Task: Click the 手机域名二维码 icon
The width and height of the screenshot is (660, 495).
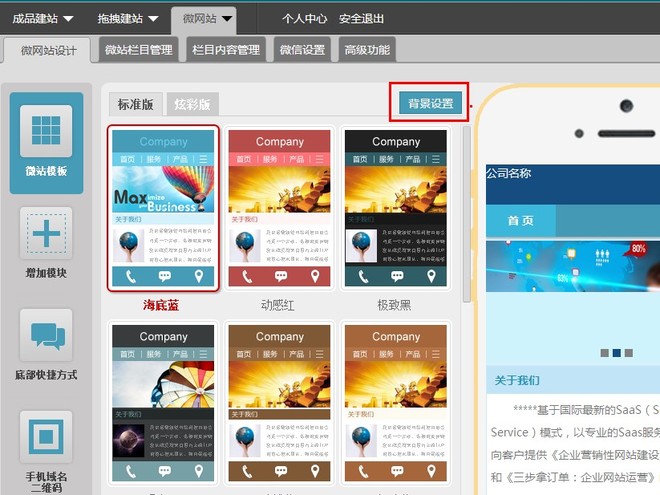Action: tap(45, 436)
